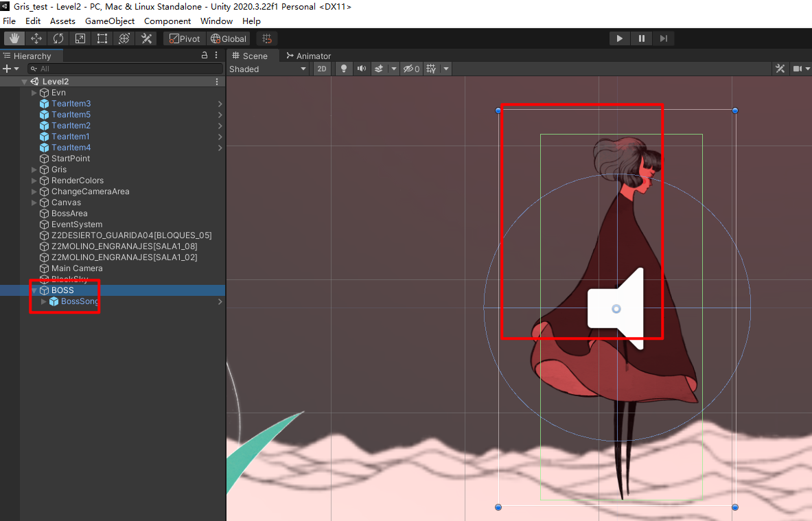Select the Rect tool
812x521 pixels.
102,38
